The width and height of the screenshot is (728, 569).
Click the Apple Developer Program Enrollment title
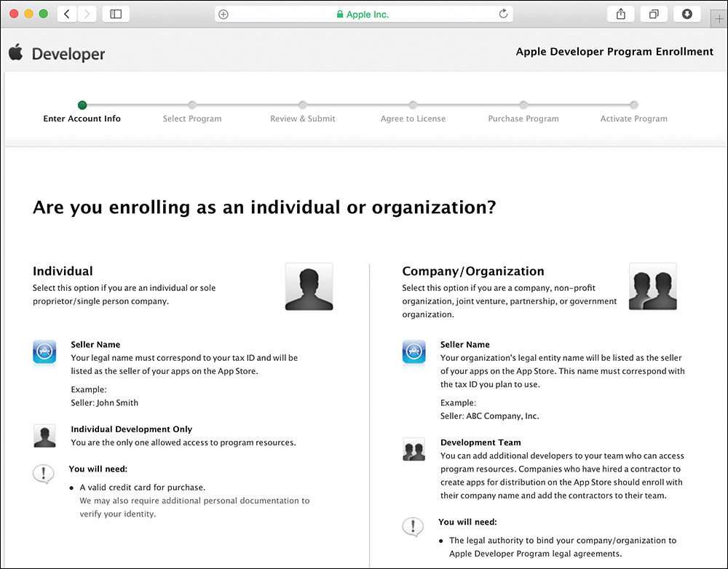pos(614,52)
